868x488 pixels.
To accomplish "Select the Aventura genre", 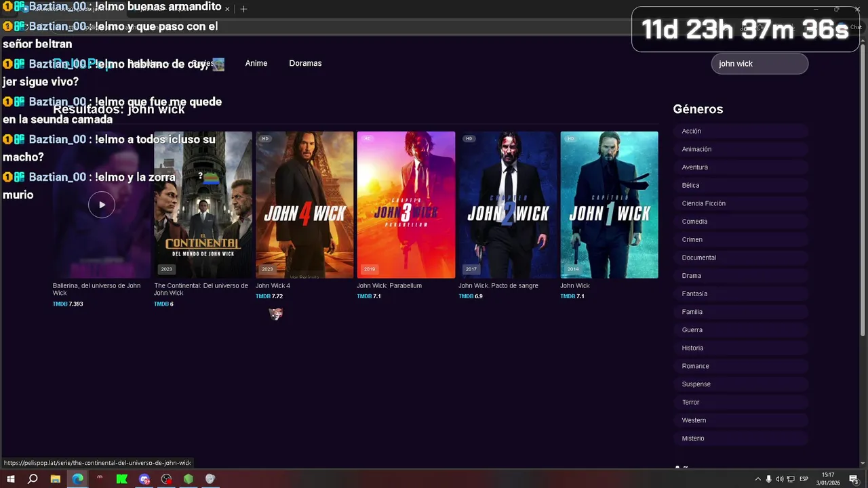I will [741, 167].
